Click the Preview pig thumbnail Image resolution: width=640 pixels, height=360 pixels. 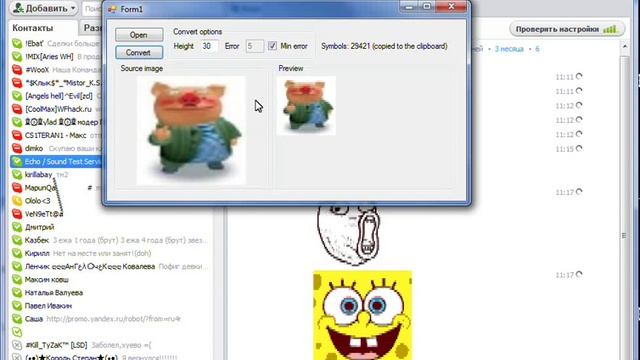pos(306,106)
